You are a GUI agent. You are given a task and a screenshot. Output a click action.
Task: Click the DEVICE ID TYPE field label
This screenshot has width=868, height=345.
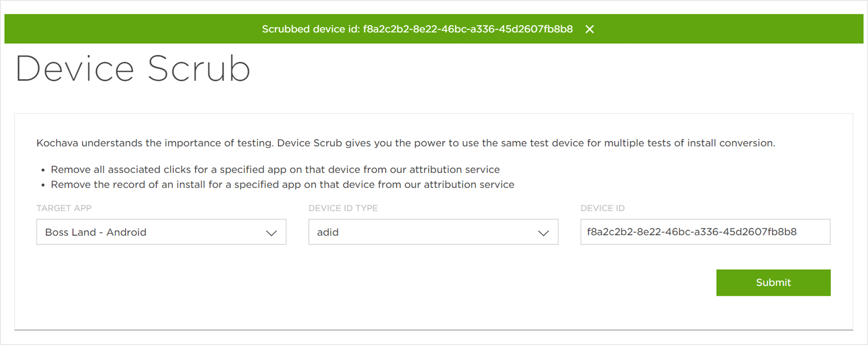(343, 208)
